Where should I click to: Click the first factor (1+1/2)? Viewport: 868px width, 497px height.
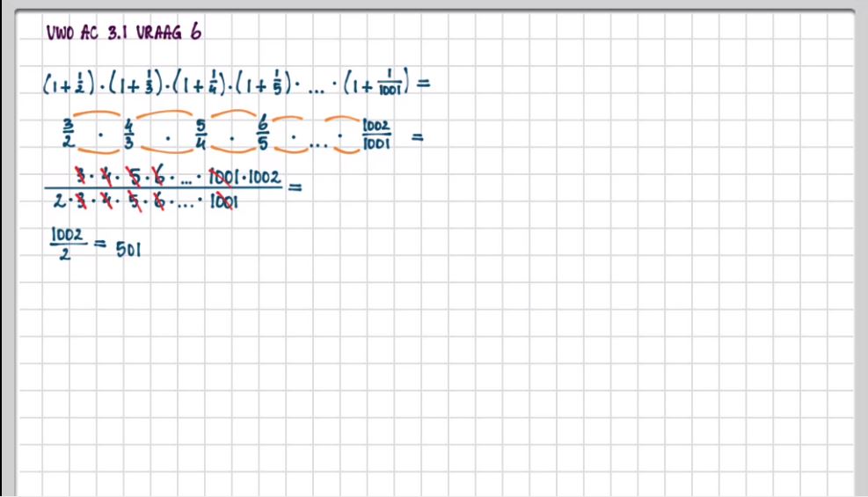click(x=71, y=84)
